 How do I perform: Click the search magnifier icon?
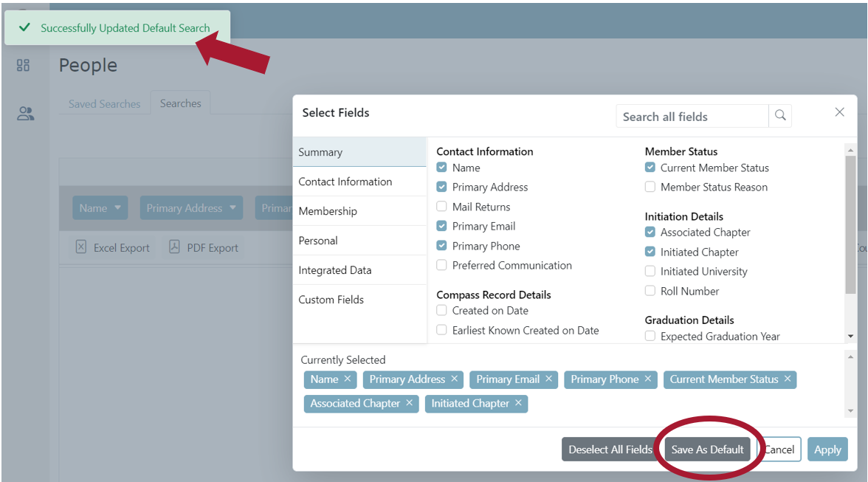coord(780,116)
